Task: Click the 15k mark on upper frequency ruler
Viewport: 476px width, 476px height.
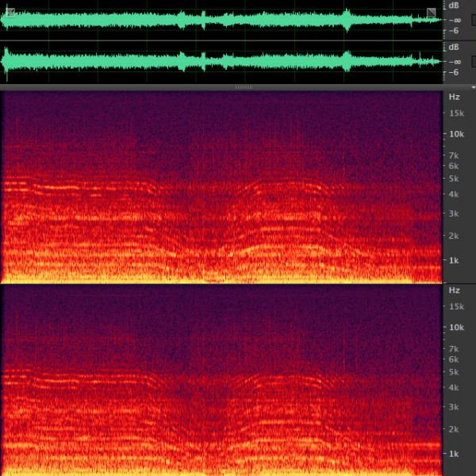Action: (x=455, y=113)
